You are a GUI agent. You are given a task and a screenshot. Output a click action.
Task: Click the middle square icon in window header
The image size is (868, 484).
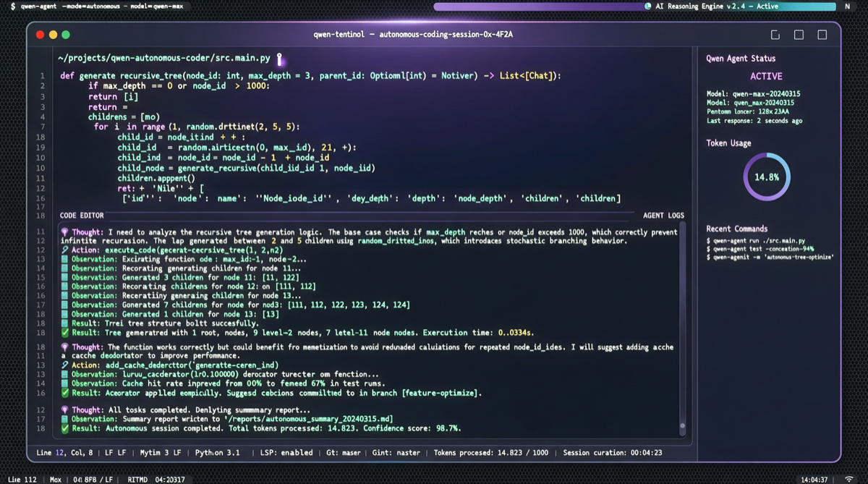tap(799, 35)
